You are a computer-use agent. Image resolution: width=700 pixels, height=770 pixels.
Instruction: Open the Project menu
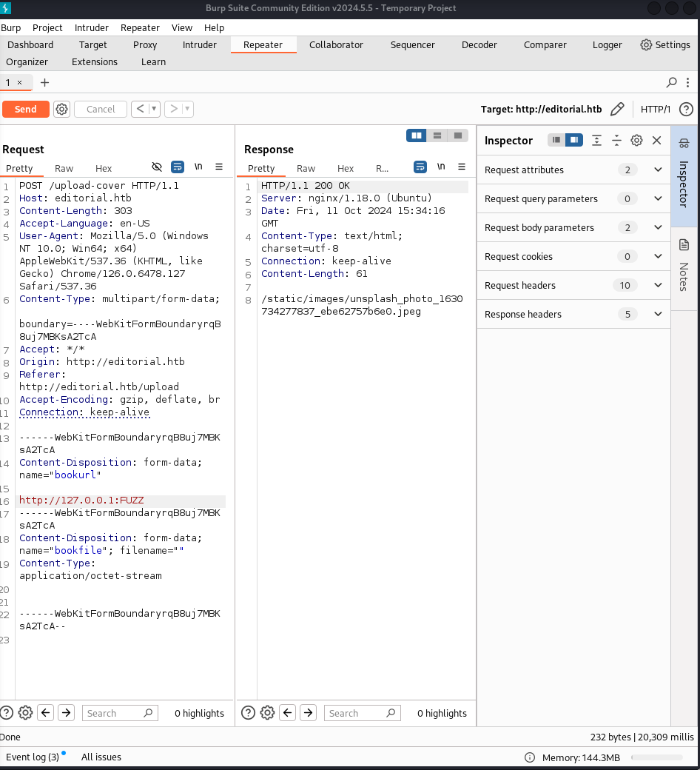point(47,28)
